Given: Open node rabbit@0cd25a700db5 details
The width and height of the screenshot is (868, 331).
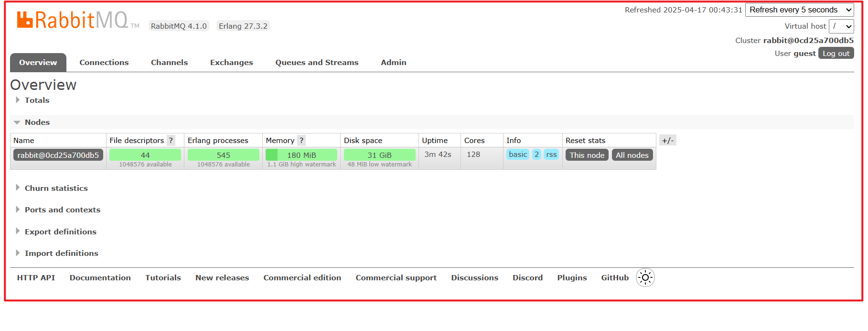Looking at the screenshot, I should [58, 155].
